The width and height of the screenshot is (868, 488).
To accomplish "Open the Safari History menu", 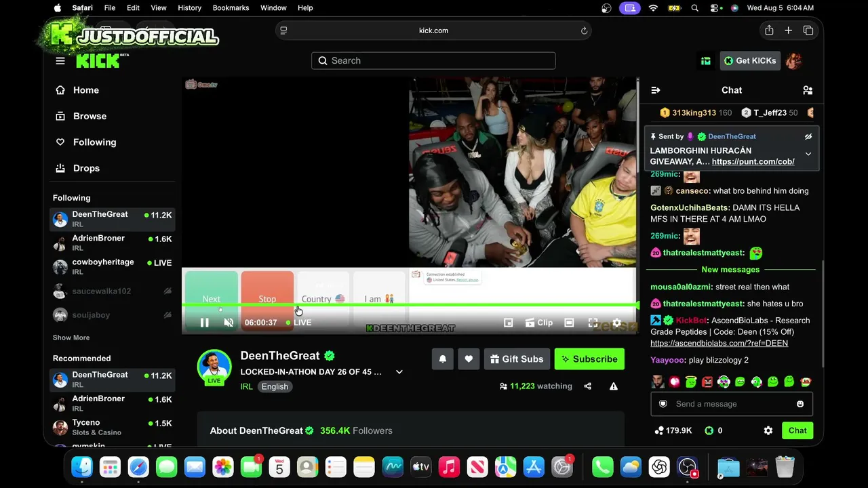I will click(189, 8).
